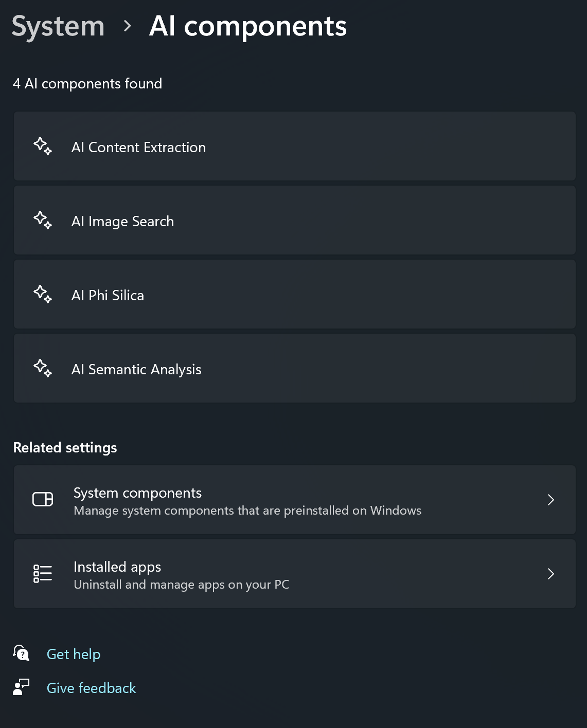Expand the Installed apps entry via its chevron

tap(551, 574)
